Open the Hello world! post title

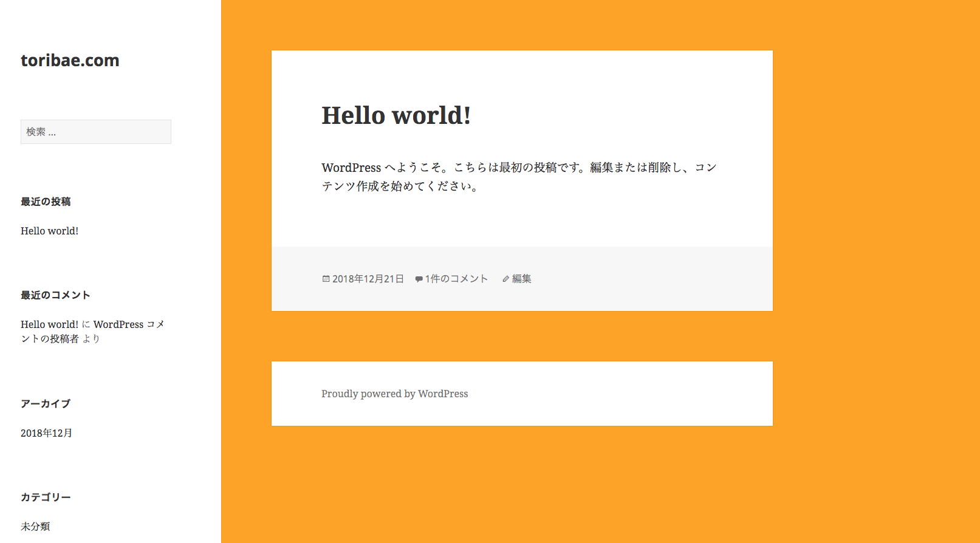point(396,115)
